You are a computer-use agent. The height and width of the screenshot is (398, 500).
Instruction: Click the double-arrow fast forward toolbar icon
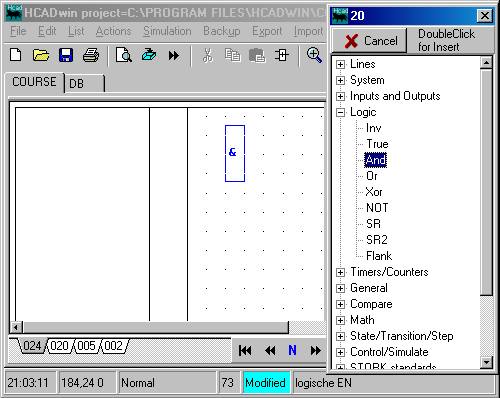point(174,55)
